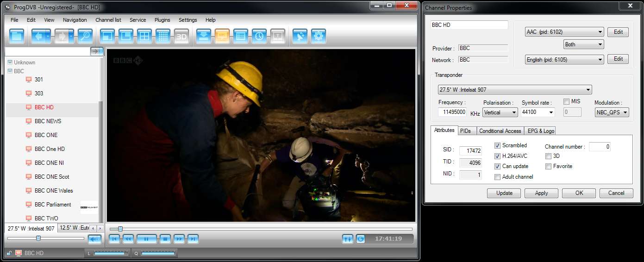Viewport: 644px width, 262px height.
Task: Click the Update button
Action: [x=504, y=193]
